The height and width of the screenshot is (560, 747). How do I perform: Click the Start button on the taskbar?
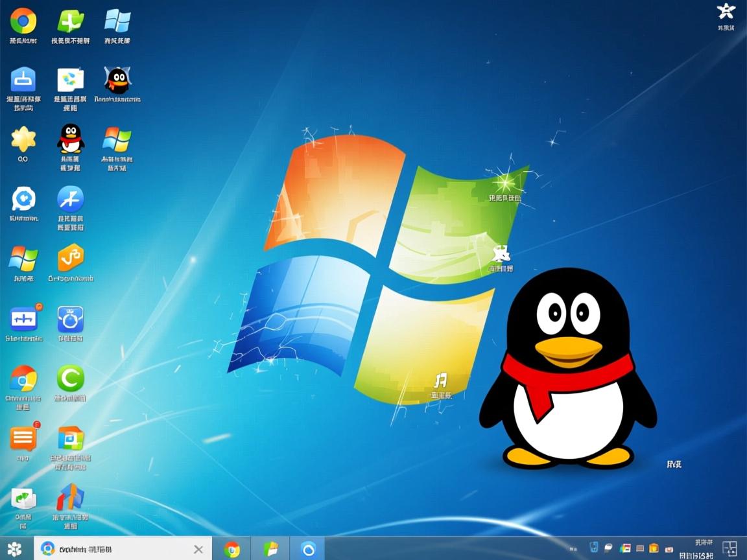(14, 549)
